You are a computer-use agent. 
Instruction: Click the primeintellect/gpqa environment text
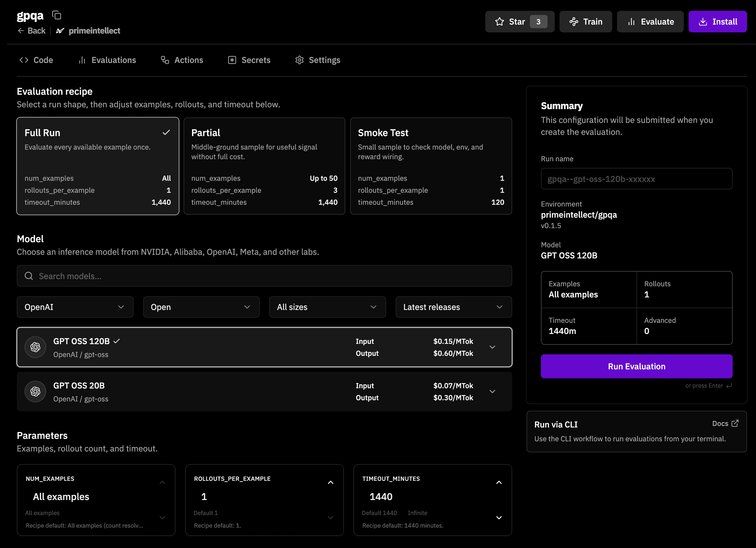pos(579,214)
